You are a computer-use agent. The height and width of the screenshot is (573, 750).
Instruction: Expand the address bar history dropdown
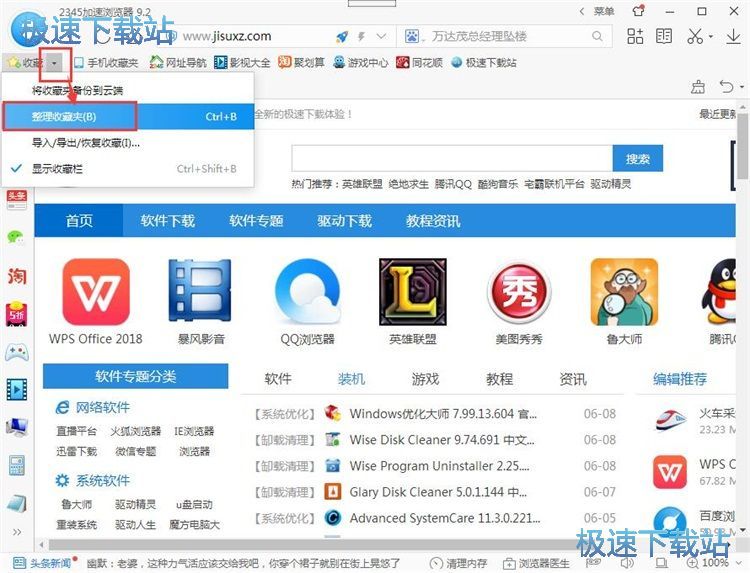(x=381, y=36)
